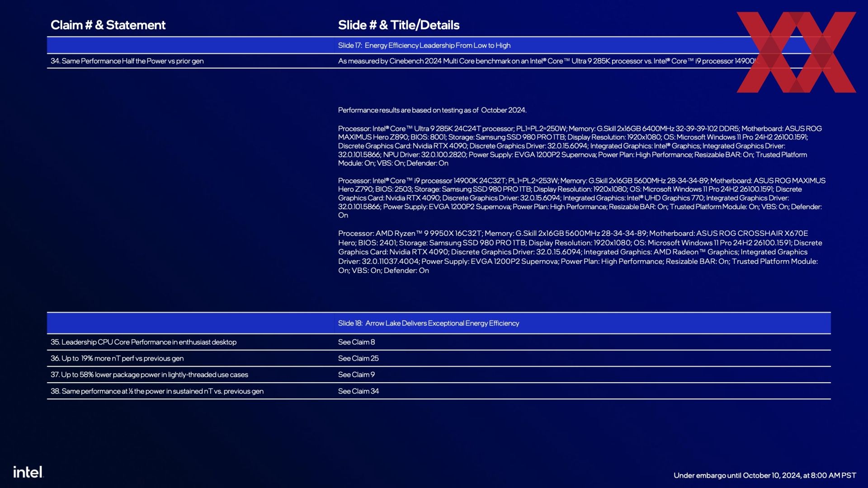Click 'See Claim 34'

359,391
